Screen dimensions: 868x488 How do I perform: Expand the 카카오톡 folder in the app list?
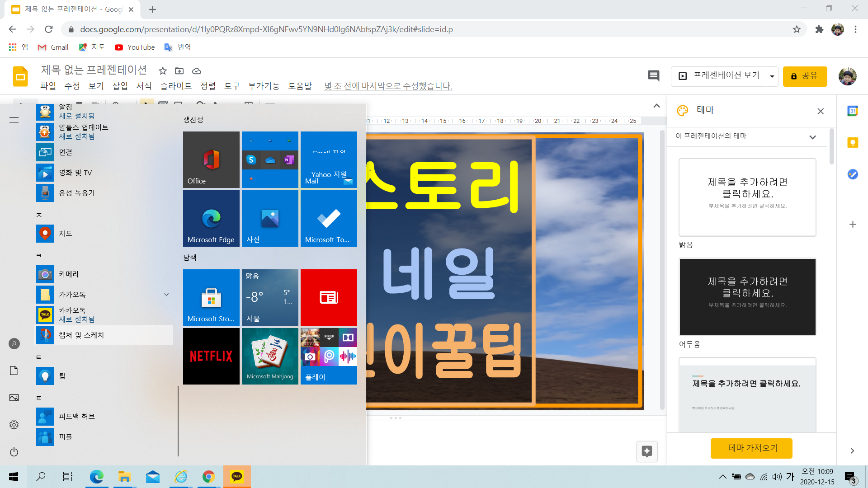coord(166,295)
